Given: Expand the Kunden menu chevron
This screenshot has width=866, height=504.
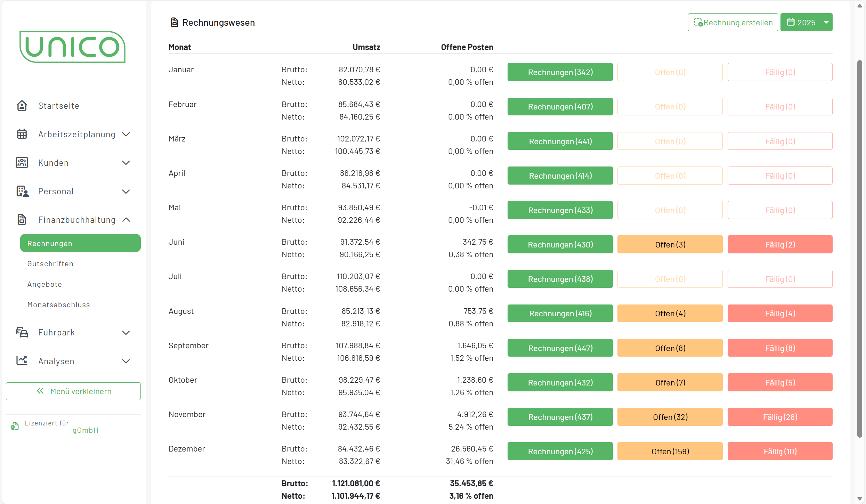Looking at the screenshot, I should click(x=126, y=163).
